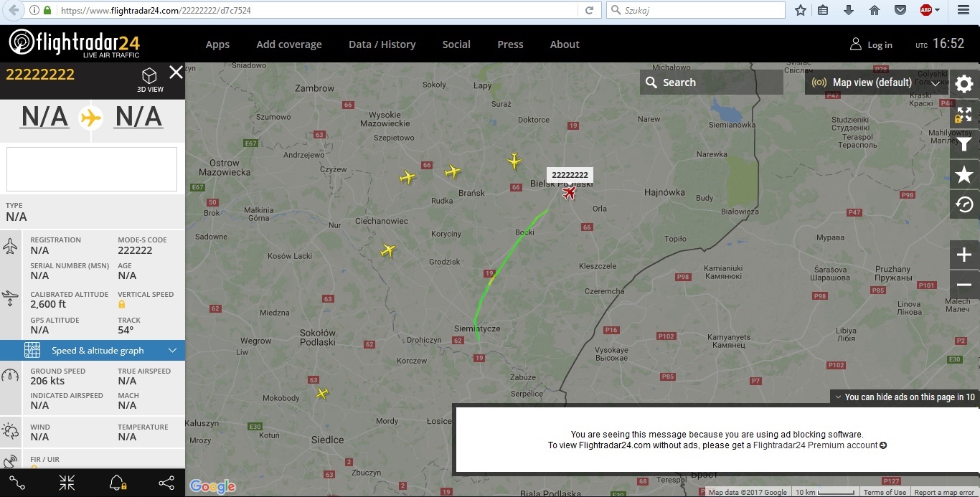This screenshot has width=980, height=497.
Task: Zoom out the map with minus button
Action: point(964,285)
